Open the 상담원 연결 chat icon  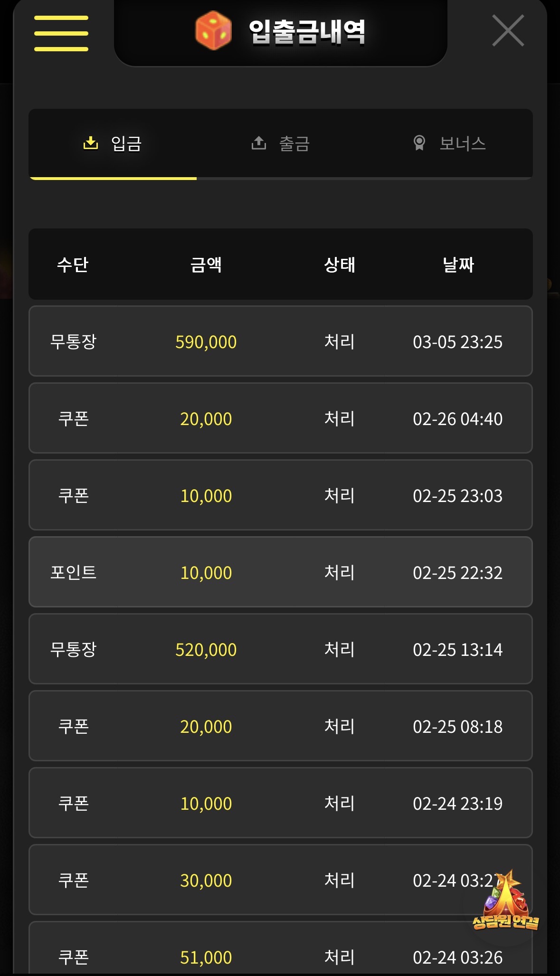tap(505, 900)
